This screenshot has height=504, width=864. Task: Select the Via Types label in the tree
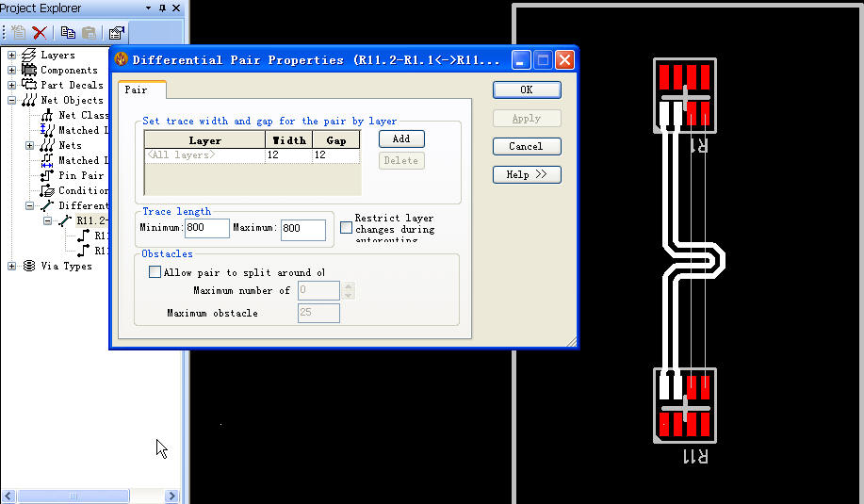(x=66, y=266)
